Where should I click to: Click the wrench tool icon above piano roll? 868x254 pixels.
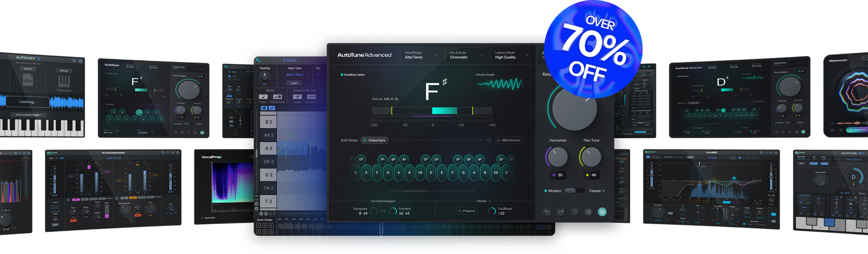point(272,108)
